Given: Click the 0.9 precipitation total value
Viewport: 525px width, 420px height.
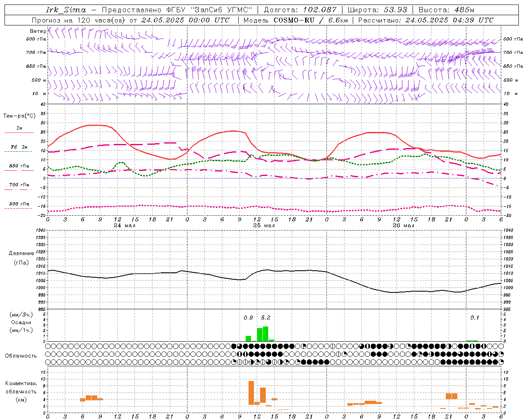Looking at the screenshot, I should click(x=248, y=318).
